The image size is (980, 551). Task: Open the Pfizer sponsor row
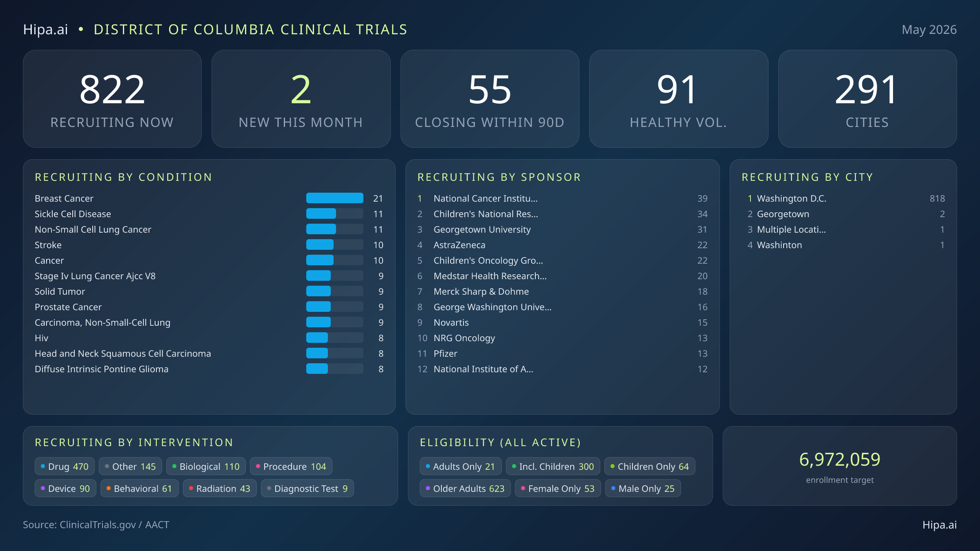pos(562,353)
